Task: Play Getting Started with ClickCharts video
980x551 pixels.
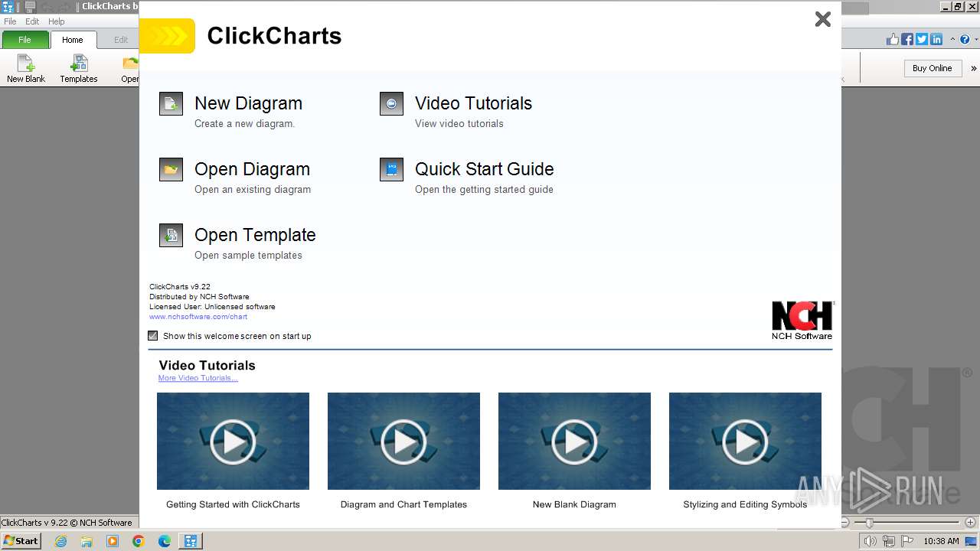Action: point(233,441)
